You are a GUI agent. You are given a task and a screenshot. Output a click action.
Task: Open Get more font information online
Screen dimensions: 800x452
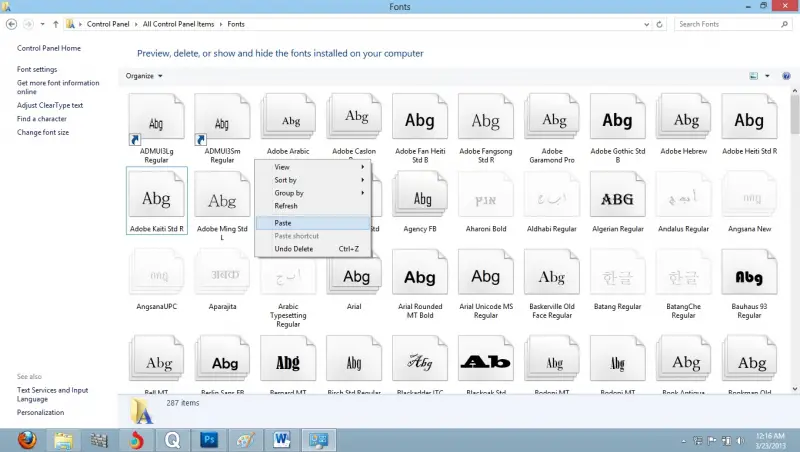pos(58,87)
